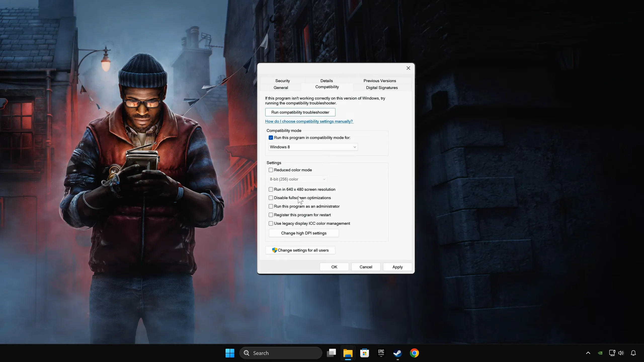Click Change high DPI settings button
The image size is (644, 362).
tap(304, 233)
